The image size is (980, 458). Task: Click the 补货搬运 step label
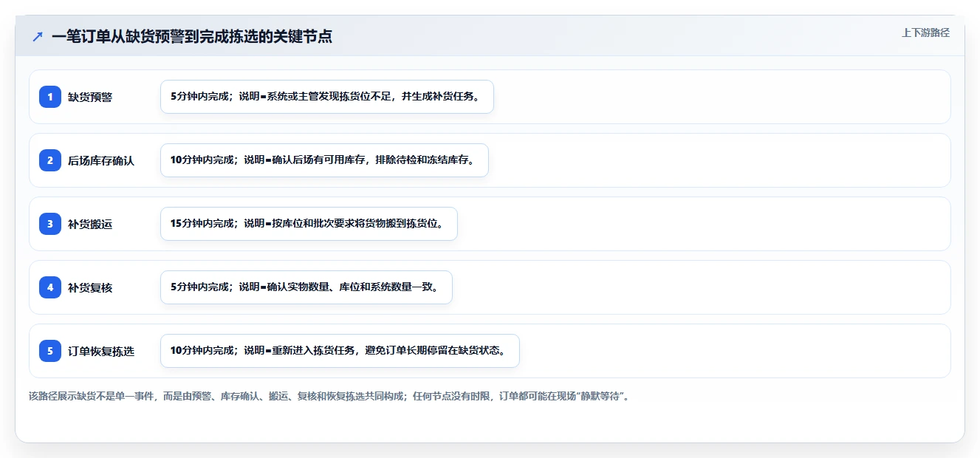click(x=90, y=224)
